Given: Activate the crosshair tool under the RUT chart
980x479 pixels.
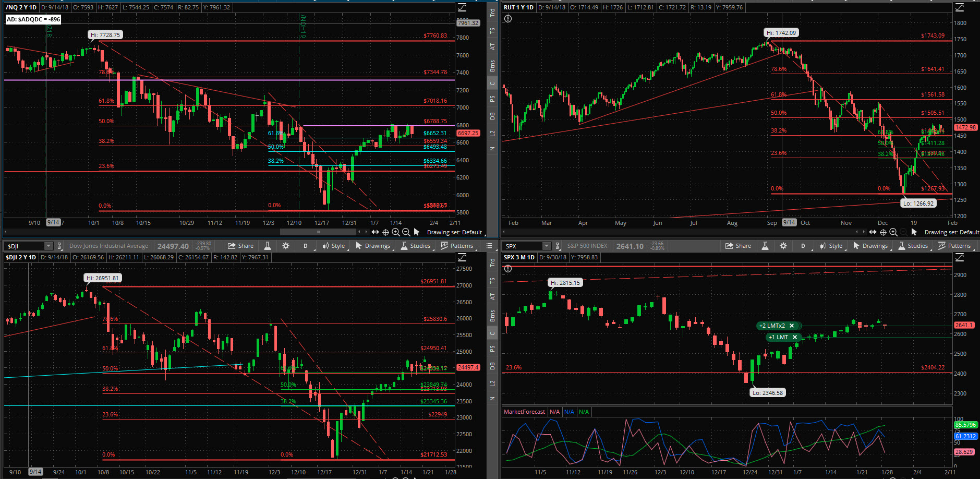Looking at the screenshot, I should coord(883,232).
